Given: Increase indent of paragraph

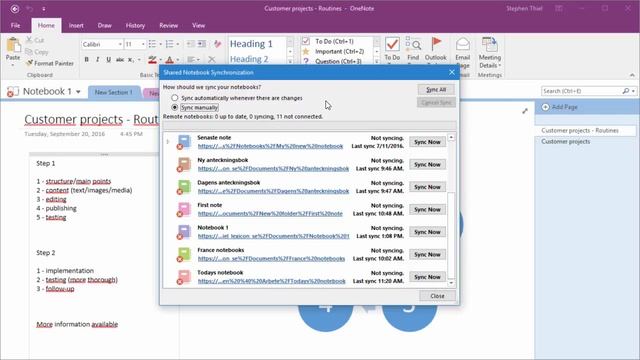Looking at the screenshot, I should click(202, 44).
